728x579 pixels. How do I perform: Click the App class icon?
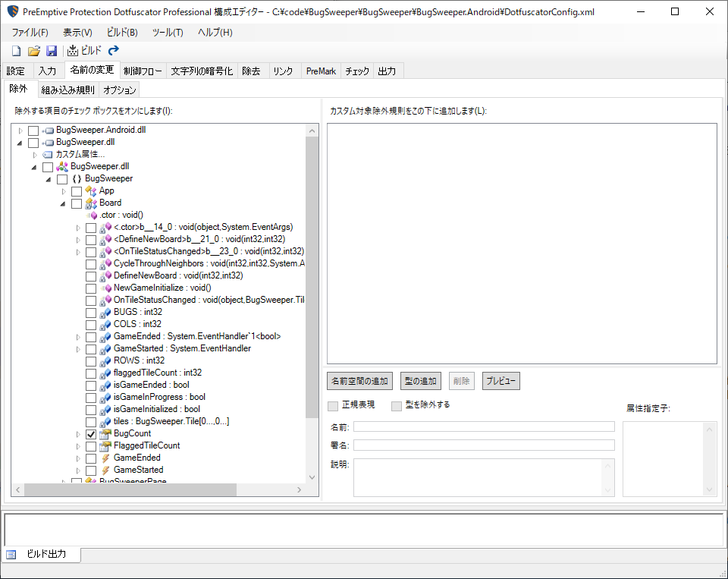[91, 191]
